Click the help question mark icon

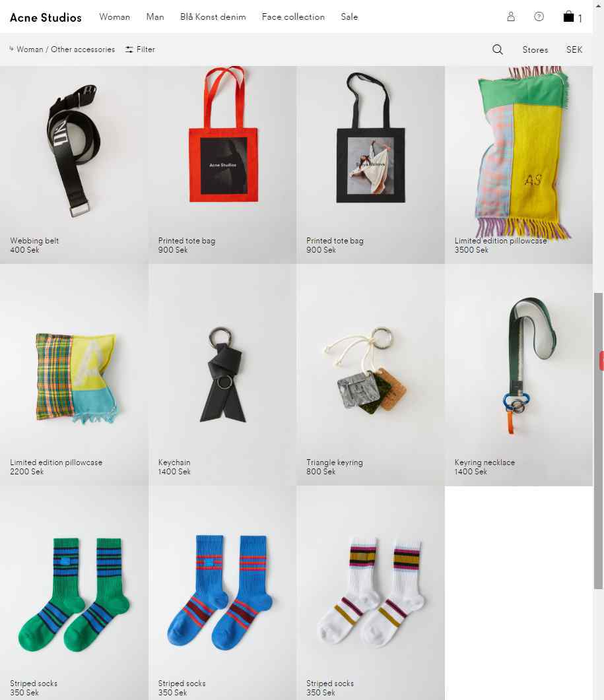click(x=539, y=17)
